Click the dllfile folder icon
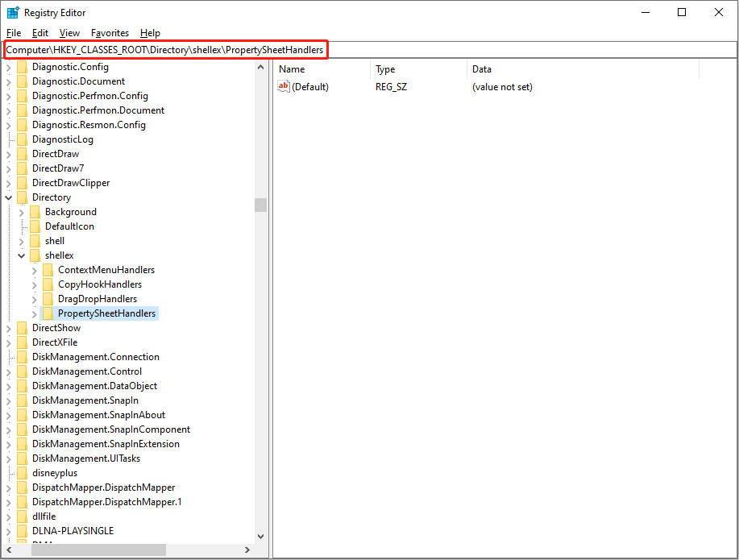The image size is (739, 560). tap(21, 516)
